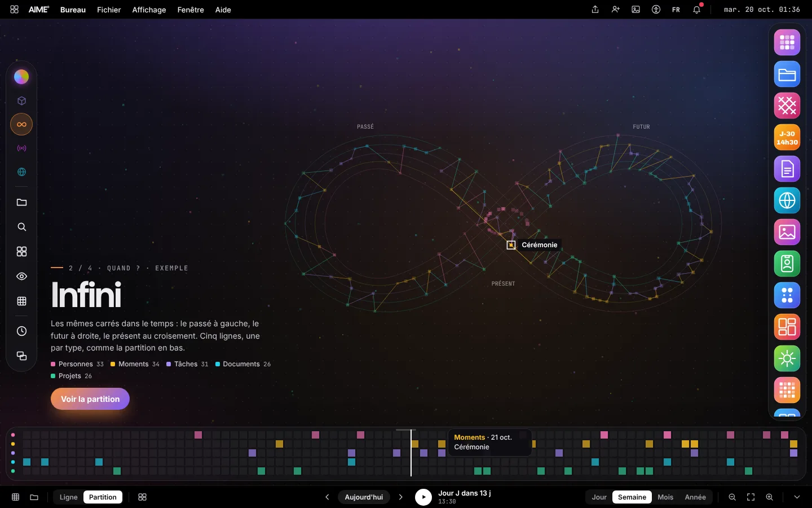812x508 pixels.
Task: Switch to Ligne view mode
Action: 69,497
